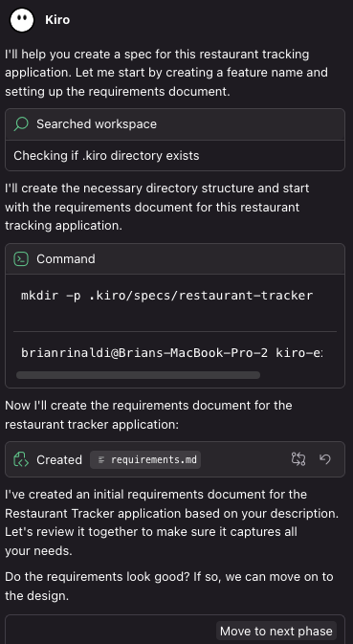Image resolution: width=353 pixels, height=644 pixels.
Task: Click the small document icon in requirements.md chip
Action: click(x=101, y=459)
